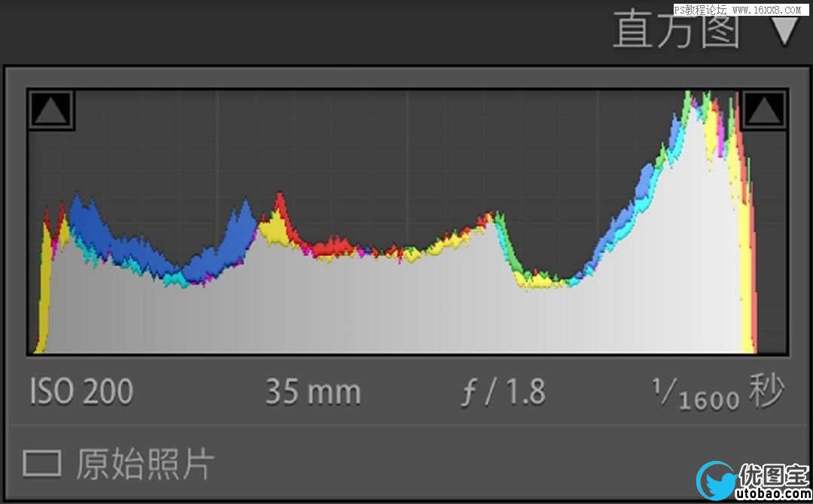The width and height of the screenshot is (813, 504).
Task: Click the 35 mm focal length value
Action: point(313,392)
